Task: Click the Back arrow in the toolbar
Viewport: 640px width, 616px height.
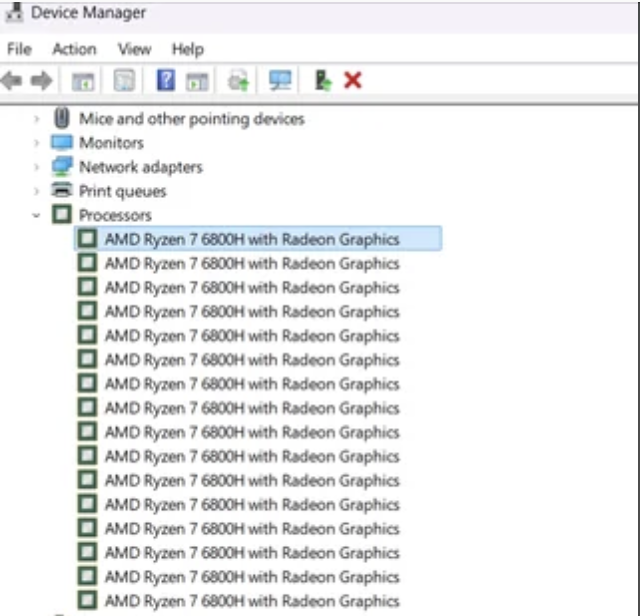Action: coord(11,80)
